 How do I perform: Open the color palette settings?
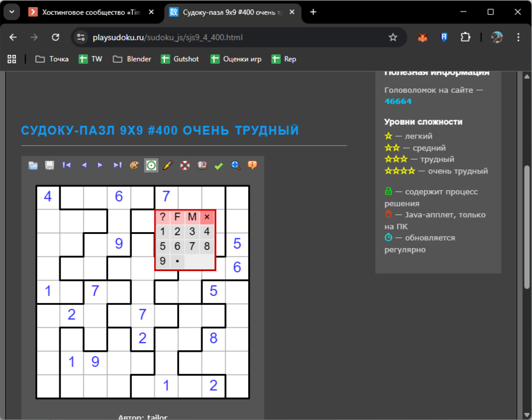pos(134,165)
